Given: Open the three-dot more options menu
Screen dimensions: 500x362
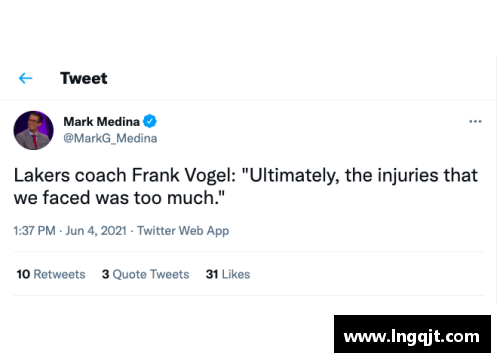Looking at the screenshot, I should click(x=475, y=121).
